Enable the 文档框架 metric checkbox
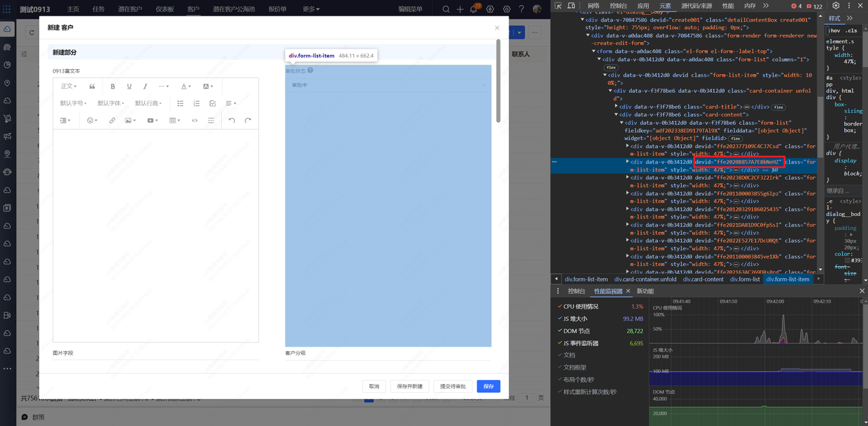This screenshot has height=426, width=868. tap(558, 367)
